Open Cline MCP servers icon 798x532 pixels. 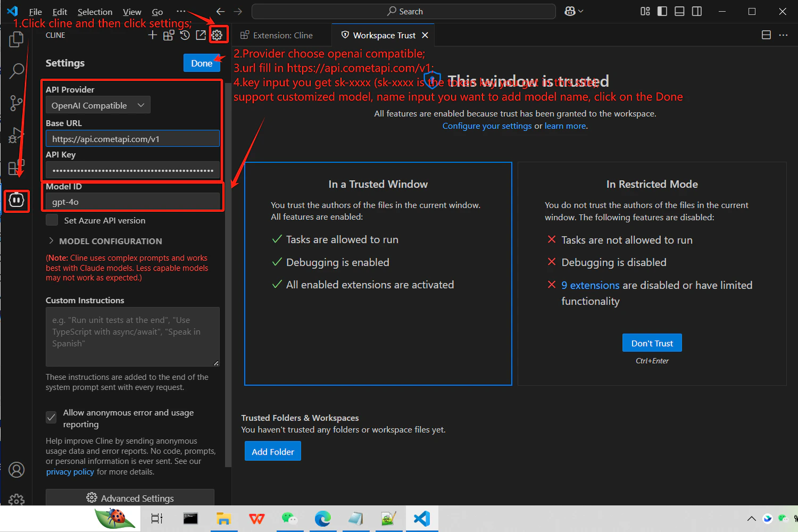(169, 35)
